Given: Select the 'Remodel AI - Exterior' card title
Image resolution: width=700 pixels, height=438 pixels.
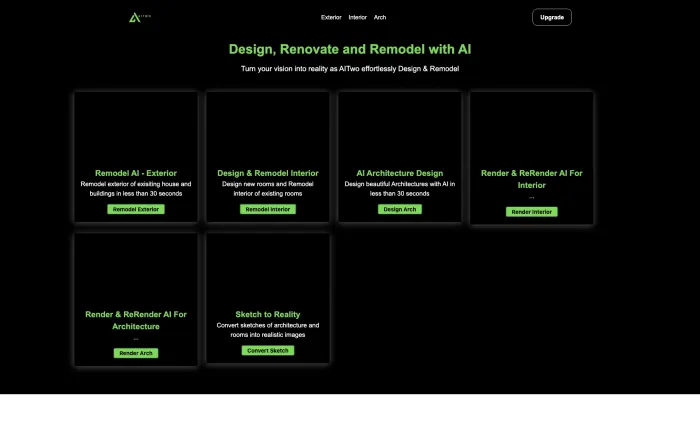Looking at the screenshot, I should pyautogui.click(x=136, y=173).
